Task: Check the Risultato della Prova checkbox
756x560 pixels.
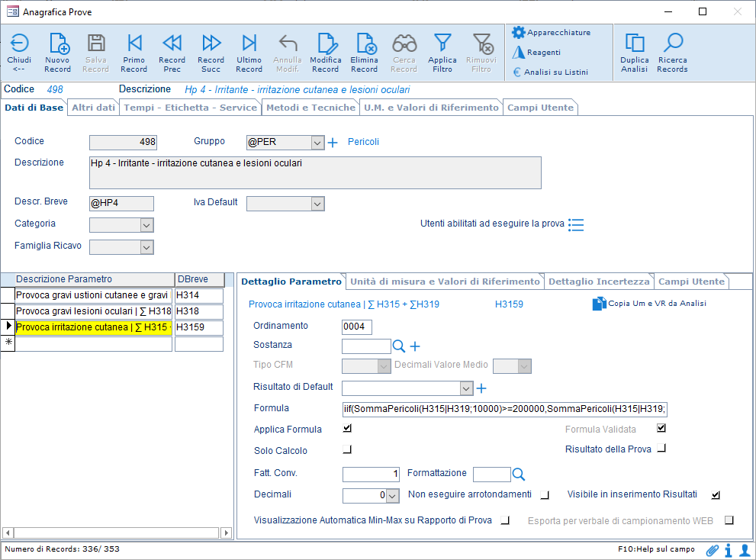Action: coord(661,448)
